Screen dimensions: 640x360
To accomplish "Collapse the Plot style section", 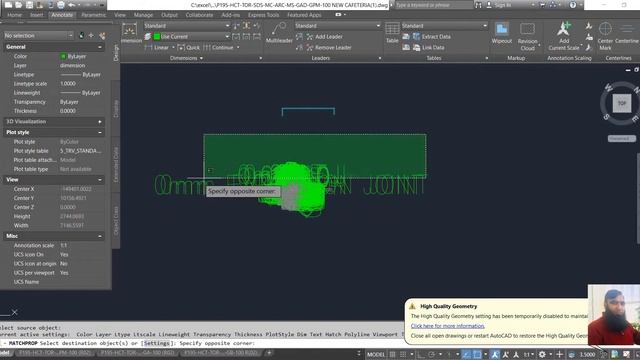I will tap(100, 132).
